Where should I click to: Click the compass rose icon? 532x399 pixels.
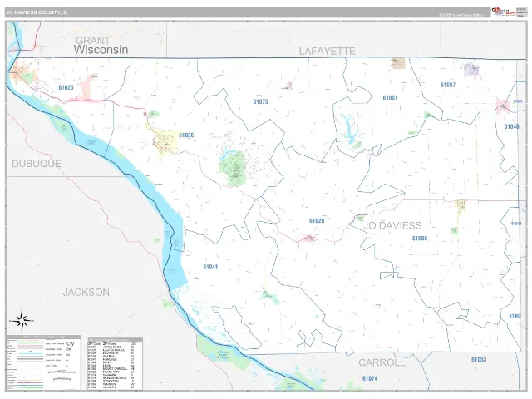pos(22,320)
